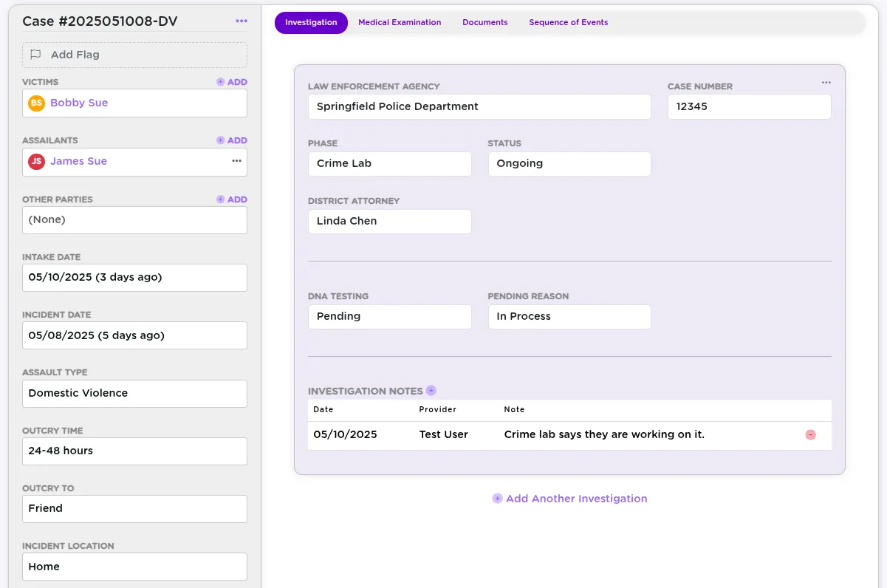887x588 pixels.
Task: Click Add Another Investigation
Action: pos(569,498)
